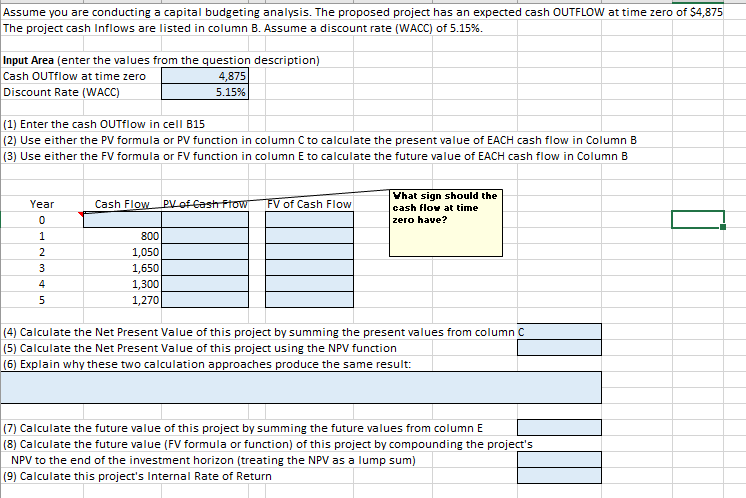This screenshot has width=746, height=498.
Task: Click the 'Year' column header text
Action: tap(42, 204)
